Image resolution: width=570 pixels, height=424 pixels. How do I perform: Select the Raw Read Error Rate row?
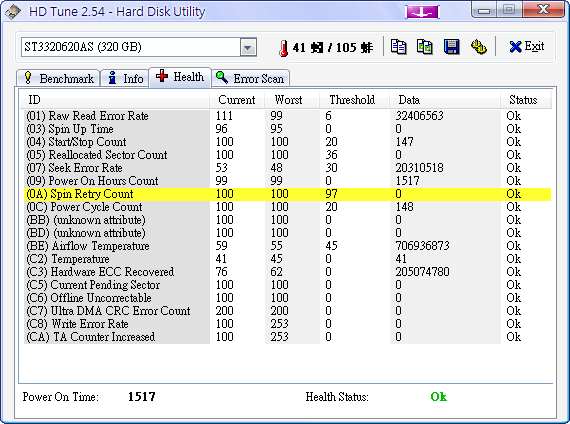288,116
